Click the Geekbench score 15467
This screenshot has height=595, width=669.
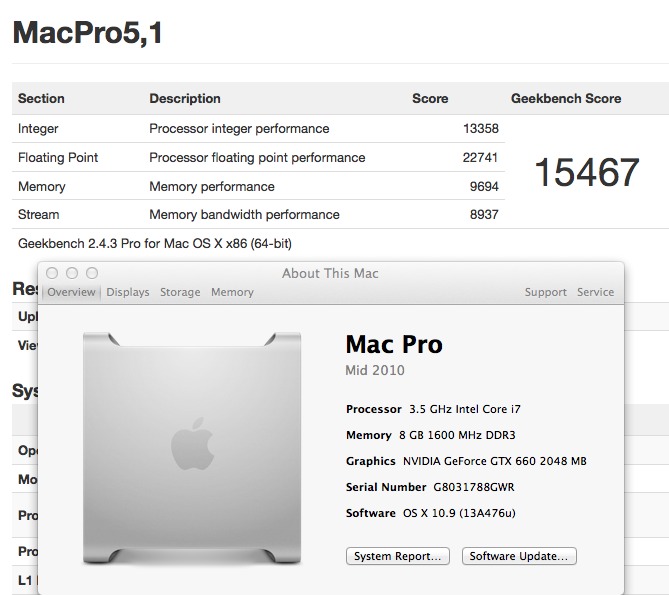[587, 172]
